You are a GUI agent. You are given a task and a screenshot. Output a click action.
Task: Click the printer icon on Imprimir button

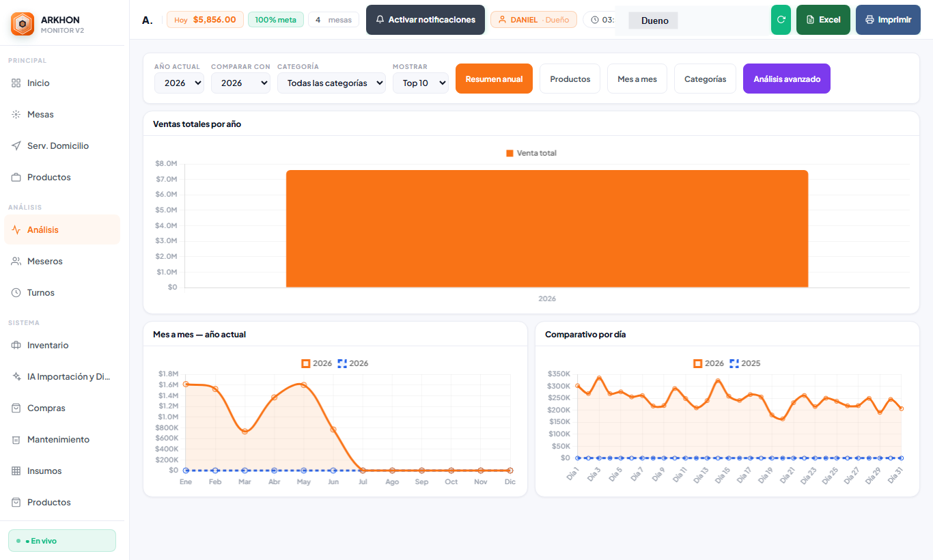pos(869,20)
